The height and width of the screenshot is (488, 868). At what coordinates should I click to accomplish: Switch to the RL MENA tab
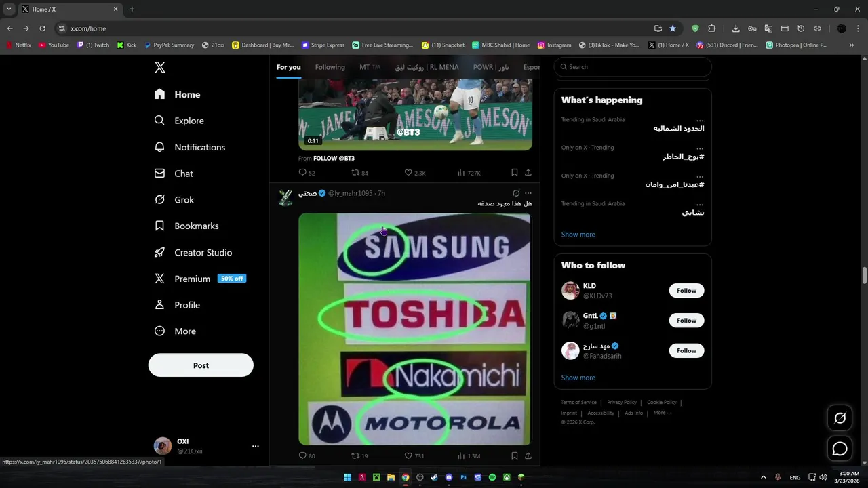(x=427, y=67)
